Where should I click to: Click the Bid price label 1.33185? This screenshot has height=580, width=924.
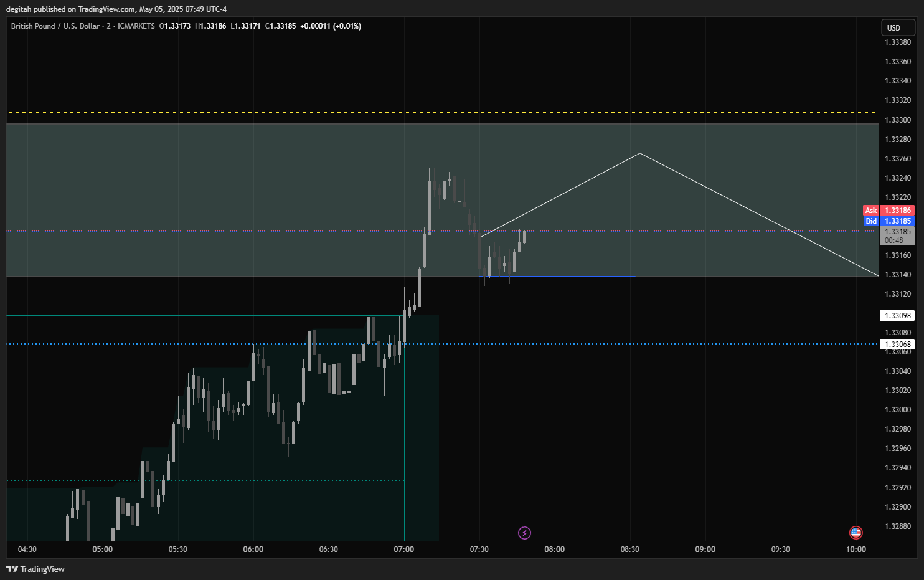click(889, 221)
